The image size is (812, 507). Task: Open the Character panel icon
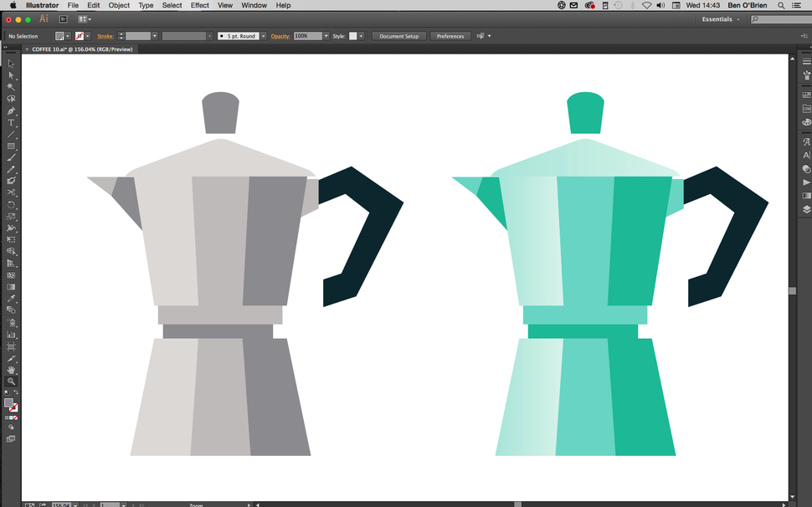tap(805, 141)
